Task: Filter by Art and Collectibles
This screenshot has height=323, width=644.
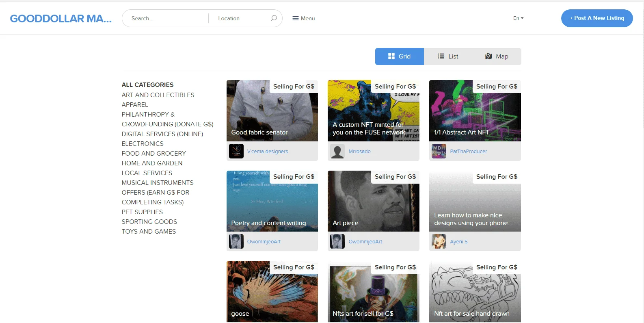Action: pyautogui.click(x=158, y=95)
